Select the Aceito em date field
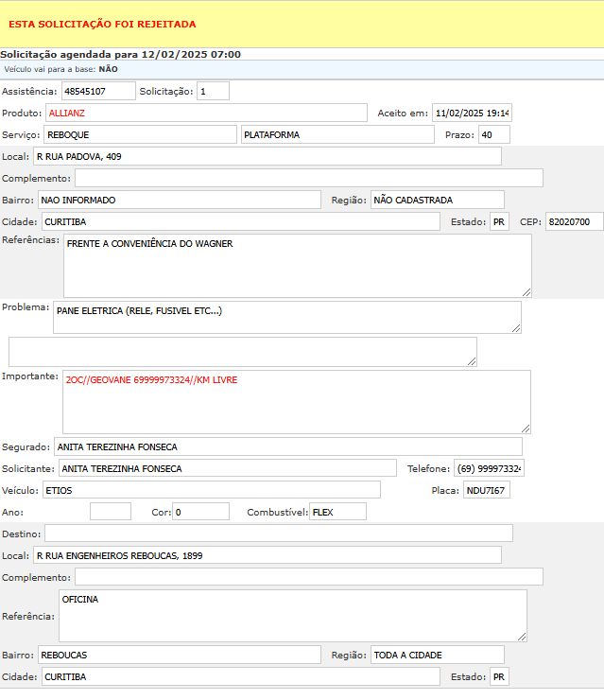Screen dimensions: 604x700 (x=472, y=113)
